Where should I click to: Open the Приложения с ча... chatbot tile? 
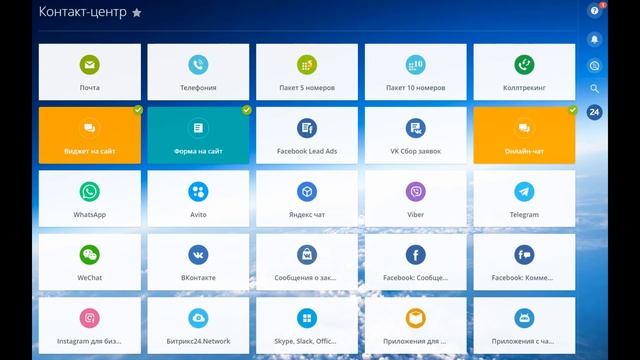[524, 325]
